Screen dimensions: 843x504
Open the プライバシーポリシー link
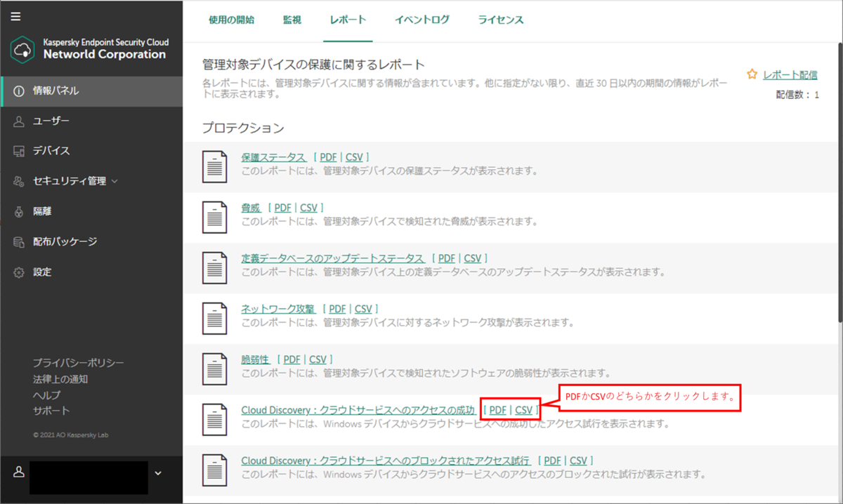pyautogui.click(x=77, y=363)
